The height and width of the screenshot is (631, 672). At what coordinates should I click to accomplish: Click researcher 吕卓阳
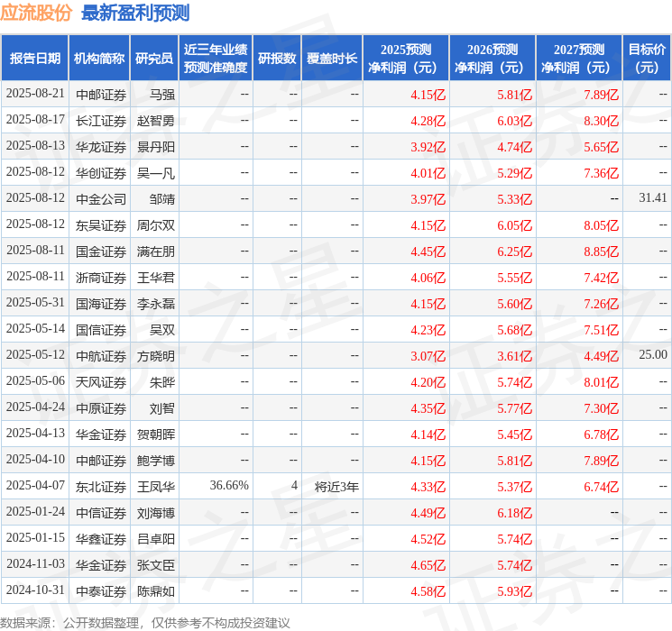coord(155,539)
